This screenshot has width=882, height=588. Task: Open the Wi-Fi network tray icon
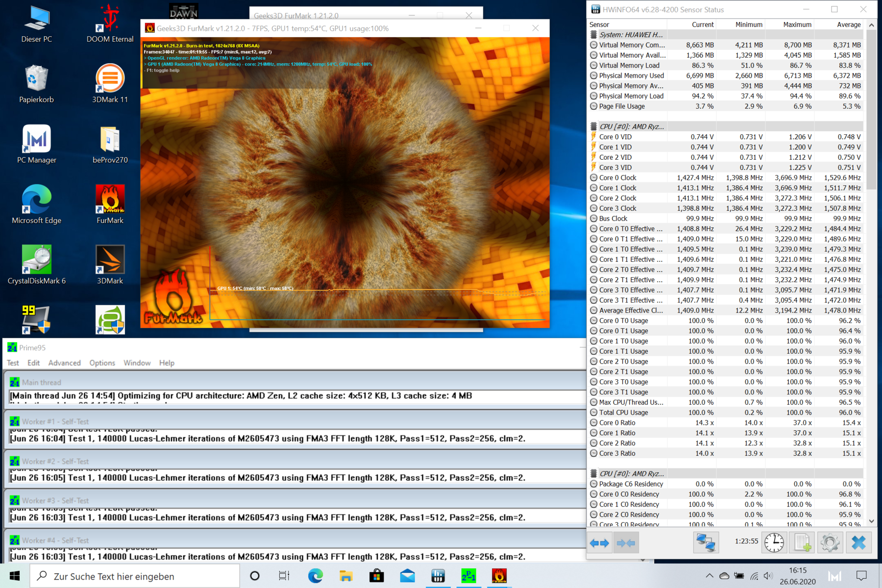pyautogui.click(x=754, y=576)
